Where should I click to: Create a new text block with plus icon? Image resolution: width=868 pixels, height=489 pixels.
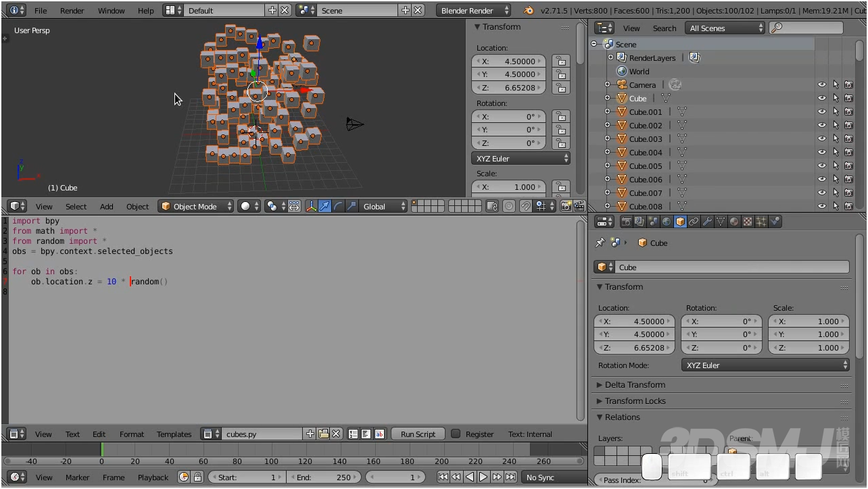coord(310,434)
